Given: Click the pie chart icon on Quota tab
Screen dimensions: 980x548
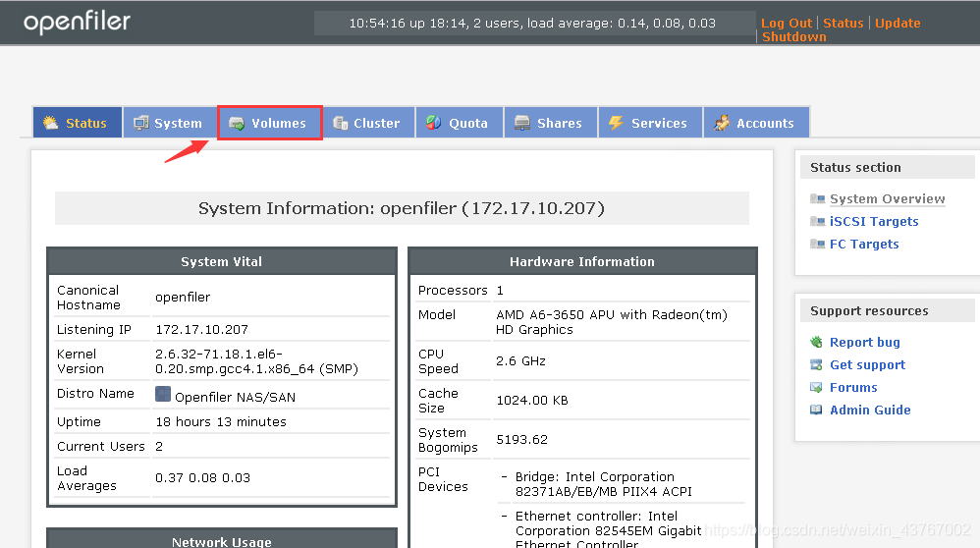Looking at the screenshot, I should point(434,123).
